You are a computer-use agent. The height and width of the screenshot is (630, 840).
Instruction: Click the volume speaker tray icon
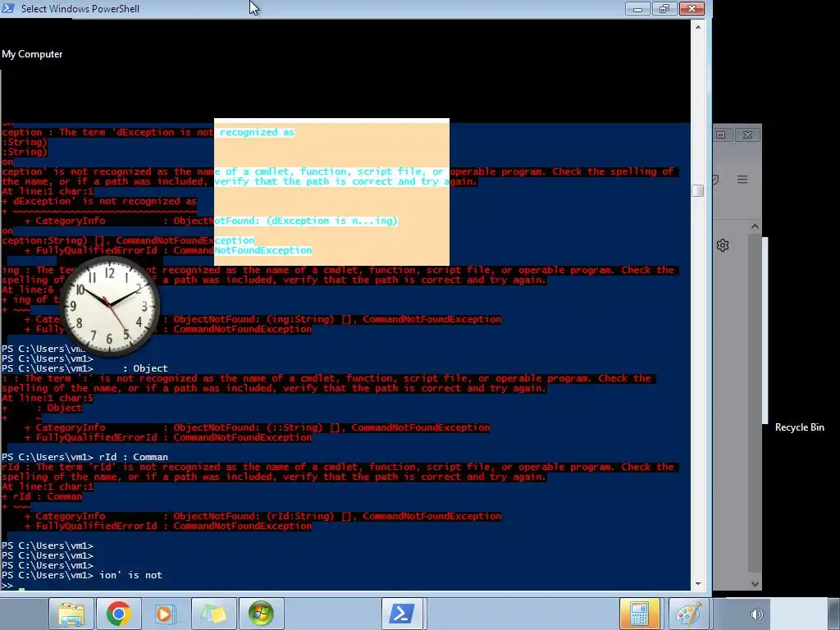click(x=756, y=614)
